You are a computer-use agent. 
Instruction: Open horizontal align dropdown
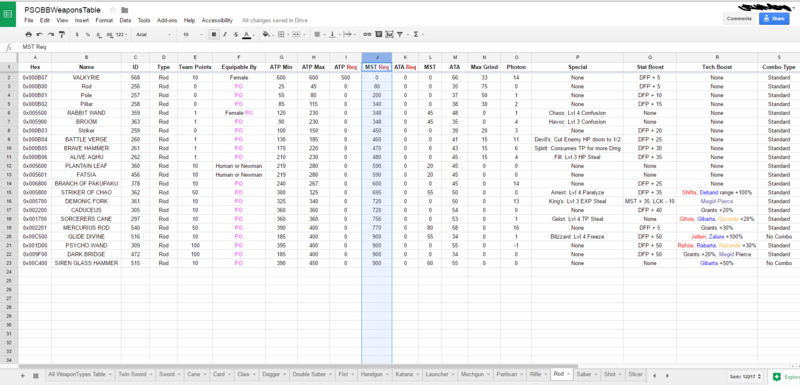[319, 35]
